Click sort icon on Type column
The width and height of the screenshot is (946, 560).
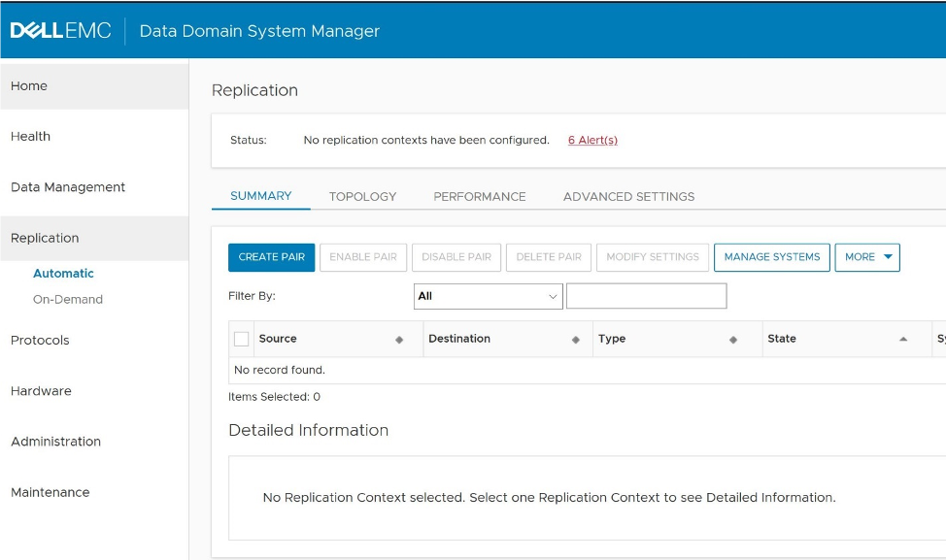tap(733, 340)
